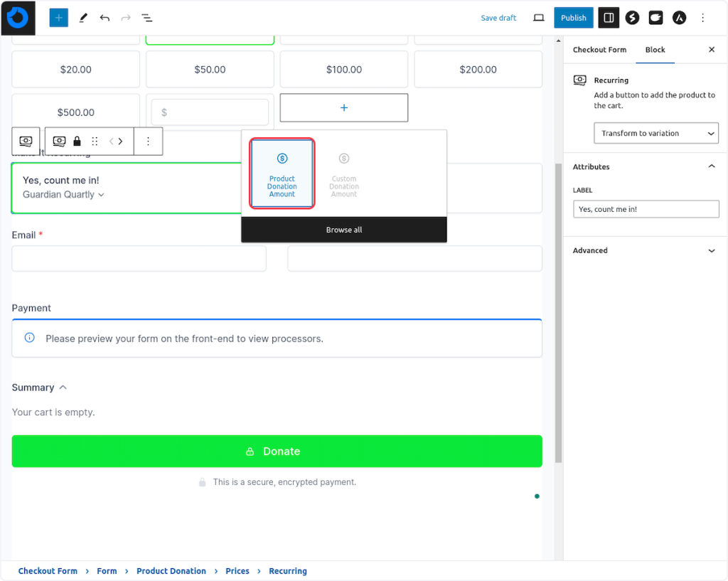Click the SureCart lightning bolt icon
Screen dimensions: 728x581
(x=632, y=18)
